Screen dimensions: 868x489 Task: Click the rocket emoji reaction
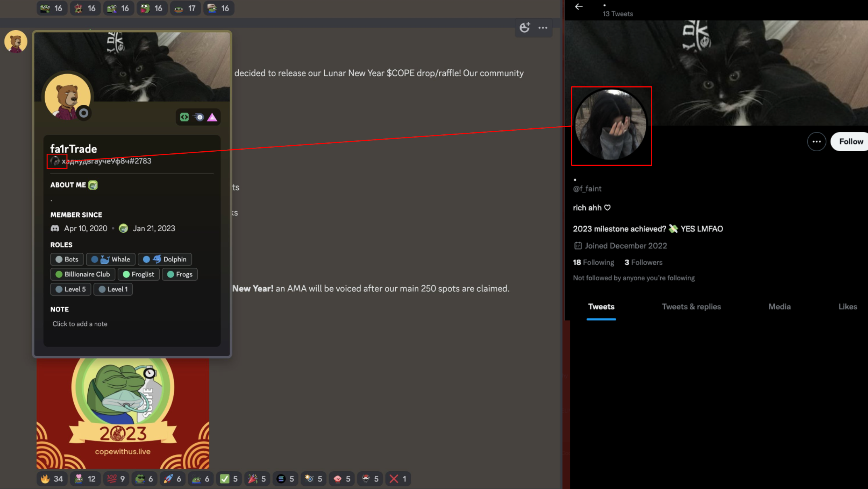click(x=173, y=479)
